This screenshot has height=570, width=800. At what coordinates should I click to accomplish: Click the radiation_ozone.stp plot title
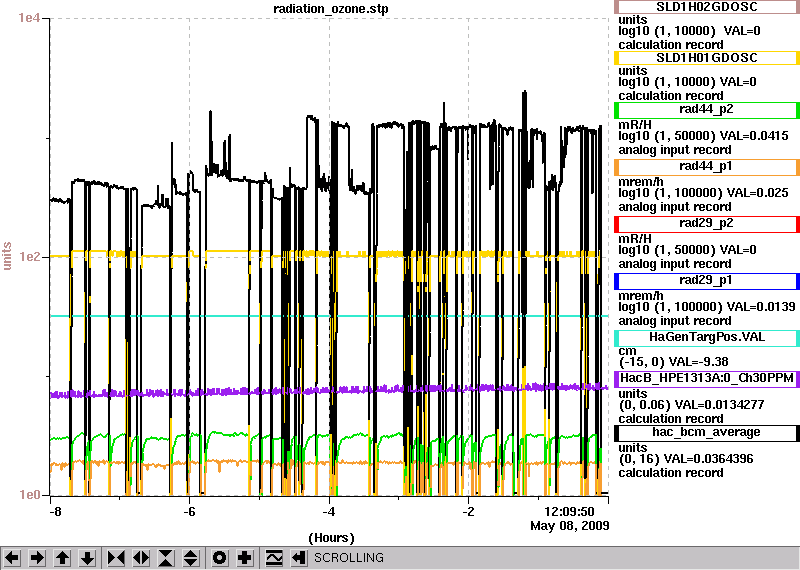tap(331, 9)
